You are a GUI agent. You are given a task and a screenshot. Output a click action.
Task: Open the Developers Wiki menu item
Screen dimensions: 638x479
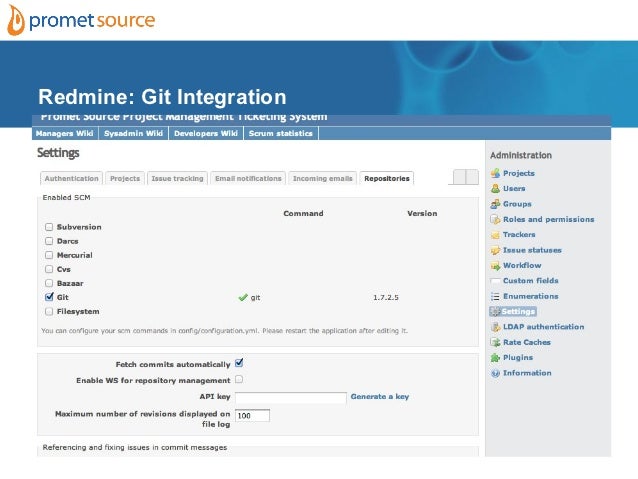pos(206,133)
